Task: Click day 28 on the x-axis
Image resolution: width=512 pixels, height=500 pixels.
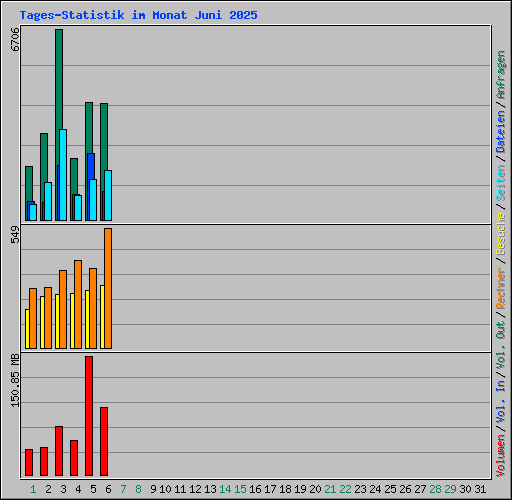Action: pyautogui.click(x=435, y=489)
